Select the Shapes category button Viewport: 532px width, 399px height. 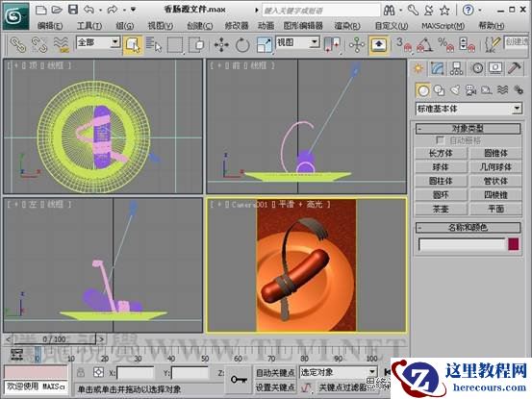[440, 90]
